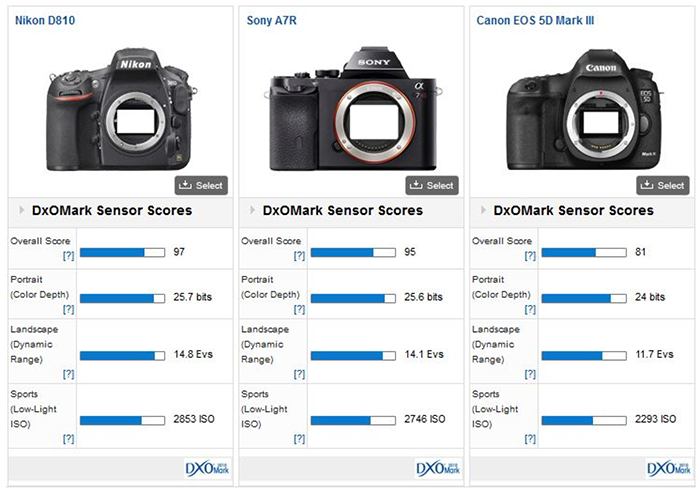Click Sony A7R dynamic range bar 14.1 Evs
Viewport: 700px width, 492px height.
pos(353,355)
